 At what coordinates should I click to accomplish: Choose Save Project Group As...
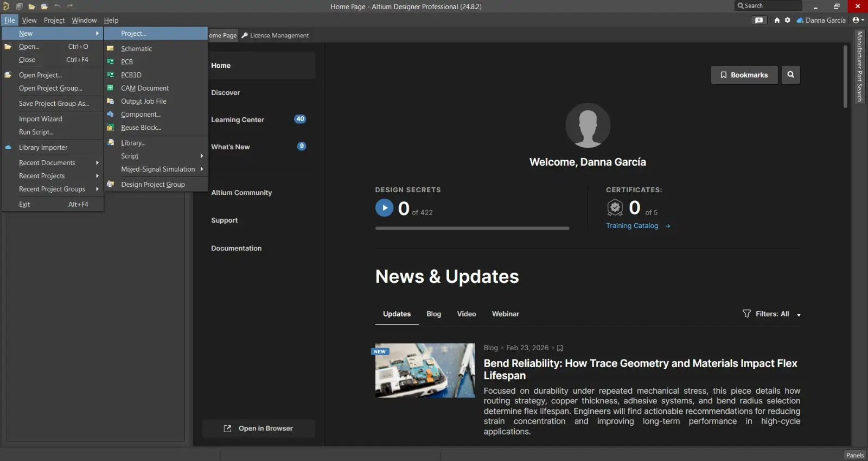point(53,104)
